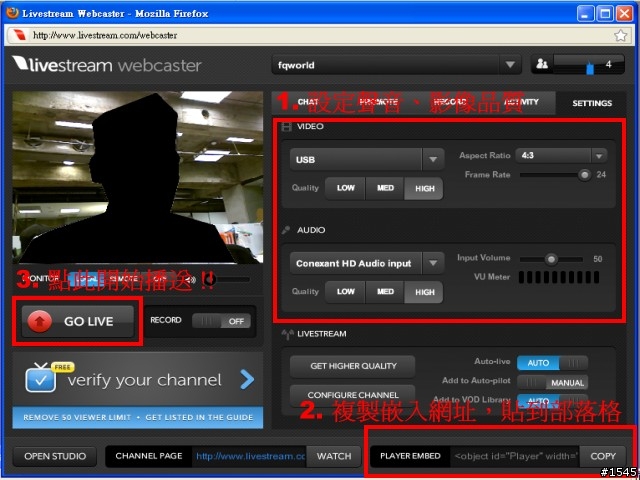Switch to the PROMOTE tab
The image size is (640, 480).
tap(379, 102)
